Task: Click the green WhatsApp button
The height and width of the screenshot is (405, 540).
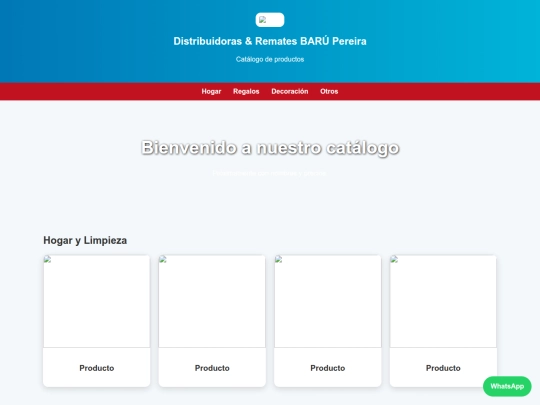Action: [507, 386]
